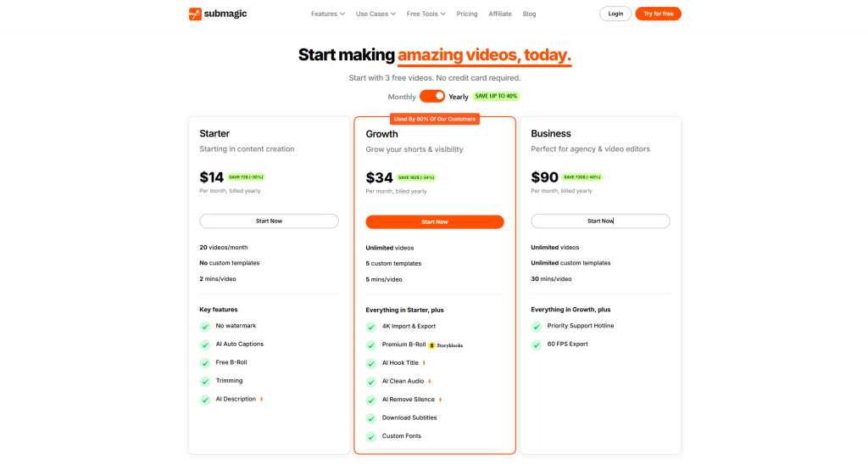Viewport: 868px width, 465px height.
Task: Click lightning icon next to AI Hook Title
Action: point(424,363)
